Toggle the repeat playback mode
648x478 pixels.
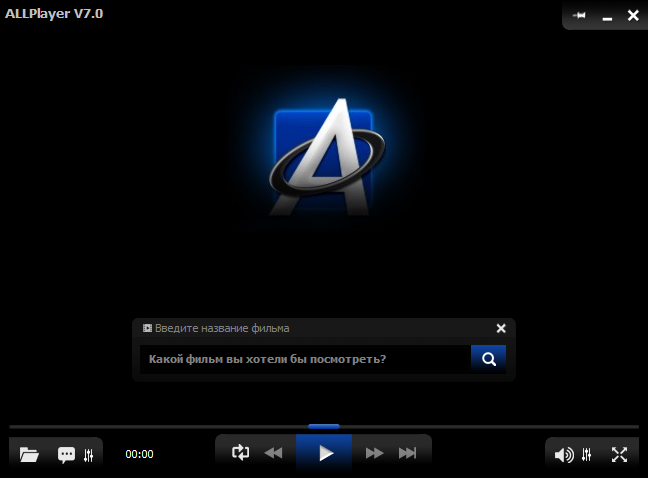point(240,453)
